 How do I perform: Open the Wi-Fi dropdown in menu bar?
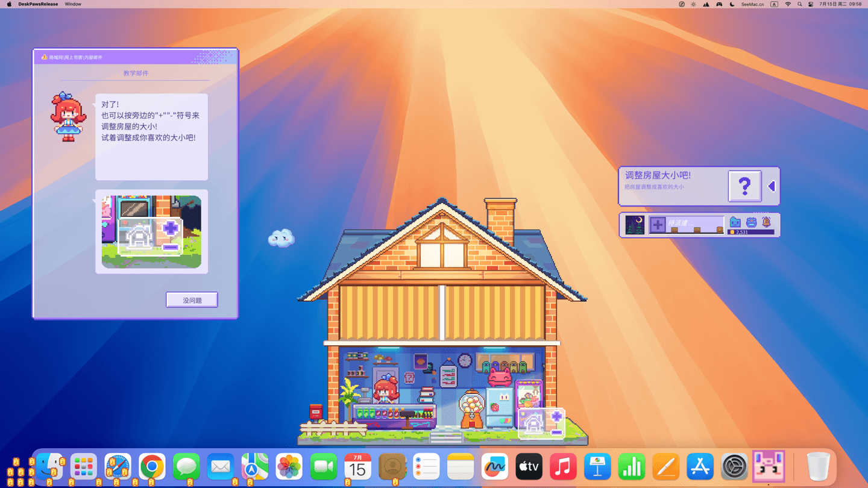(788, 4)
